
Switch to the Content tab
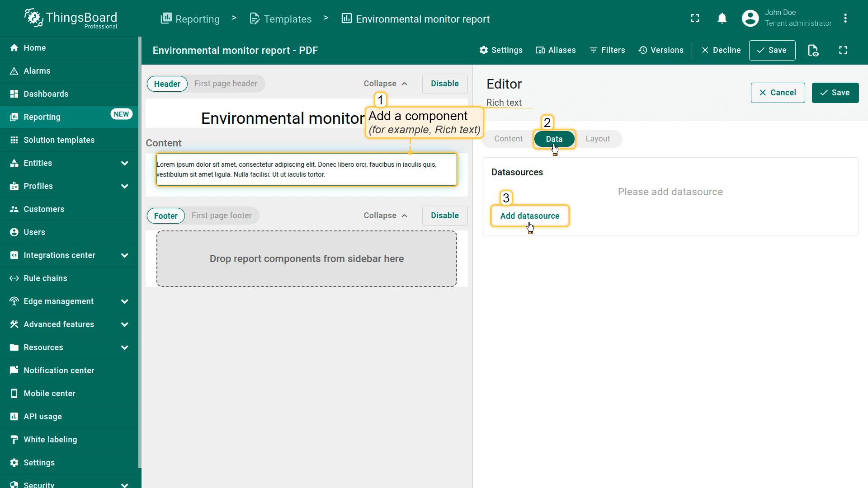(x=508, y=139)
